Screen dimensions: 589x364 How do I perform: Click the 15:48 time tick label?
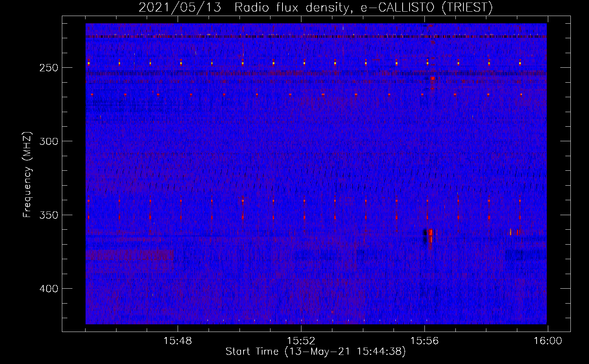point(178,341)
